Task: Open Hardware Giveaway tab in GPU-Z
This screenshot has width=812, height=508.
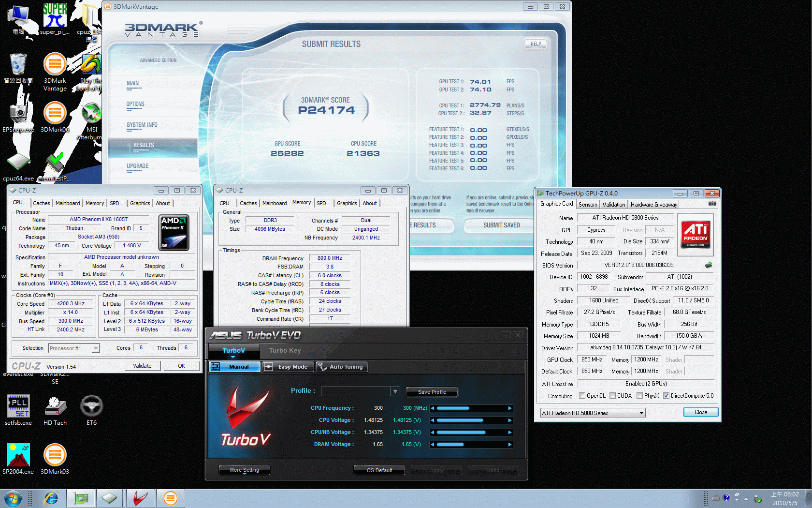Action: coord(654,205)
